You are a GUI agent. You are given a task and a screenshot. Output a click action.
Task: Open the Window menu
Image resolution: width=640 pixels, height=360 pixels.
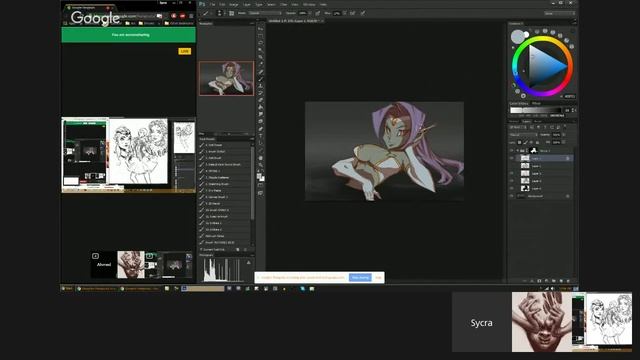point(309,4)
